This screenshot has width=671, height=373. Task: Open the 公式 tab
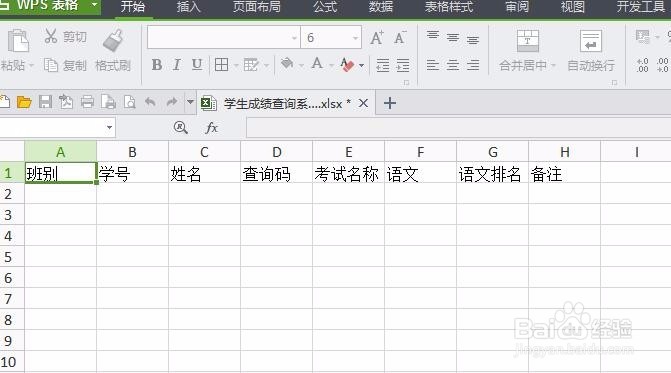(325, 6)
